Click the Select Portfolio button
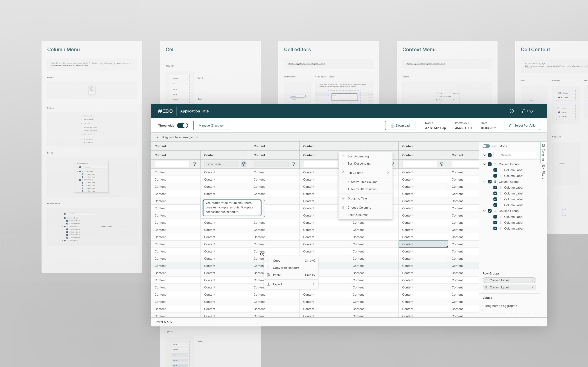This screenshot has height=367, width=588. [x=522, y=125]
